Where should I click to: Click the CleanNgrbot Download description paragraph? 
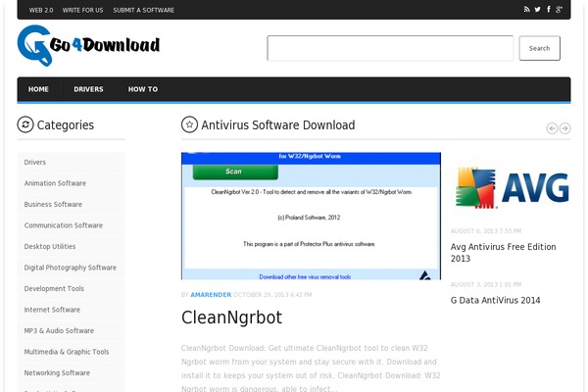pos(311,368)
